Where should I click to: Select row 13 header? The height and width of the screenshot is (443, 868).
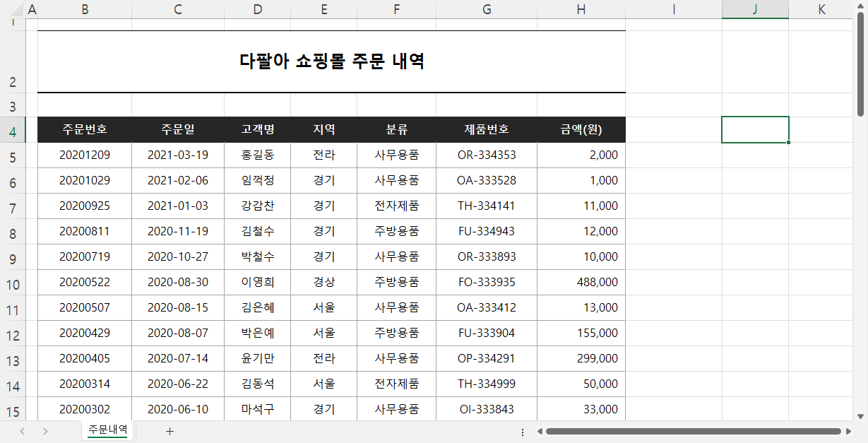tap(13, 359)
